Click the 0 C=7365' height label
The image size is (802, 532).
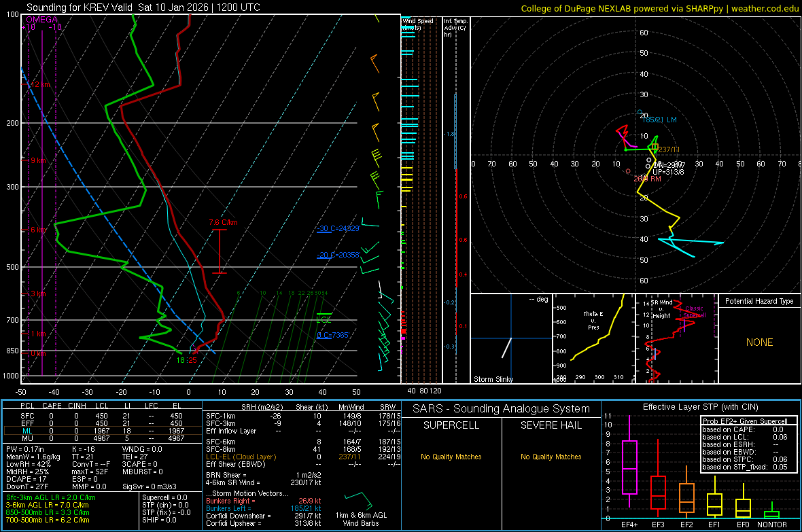point(333,336)
